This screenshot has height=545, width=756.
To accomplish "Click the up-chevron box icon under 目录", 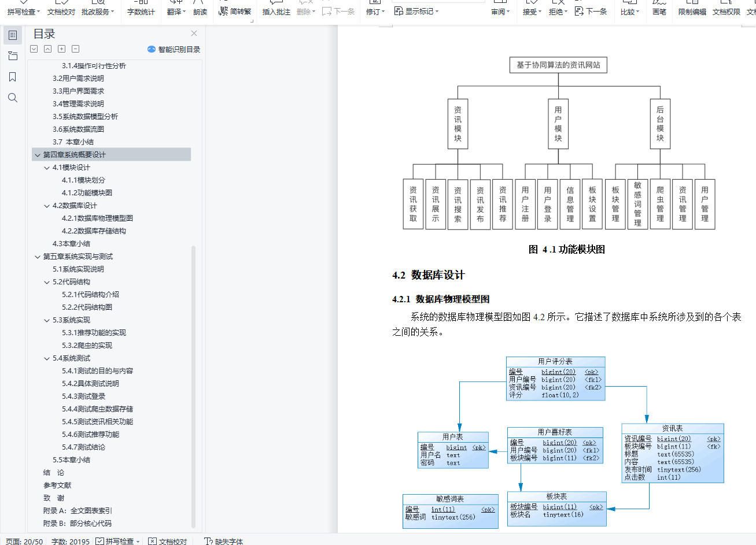I will point(48,49).
